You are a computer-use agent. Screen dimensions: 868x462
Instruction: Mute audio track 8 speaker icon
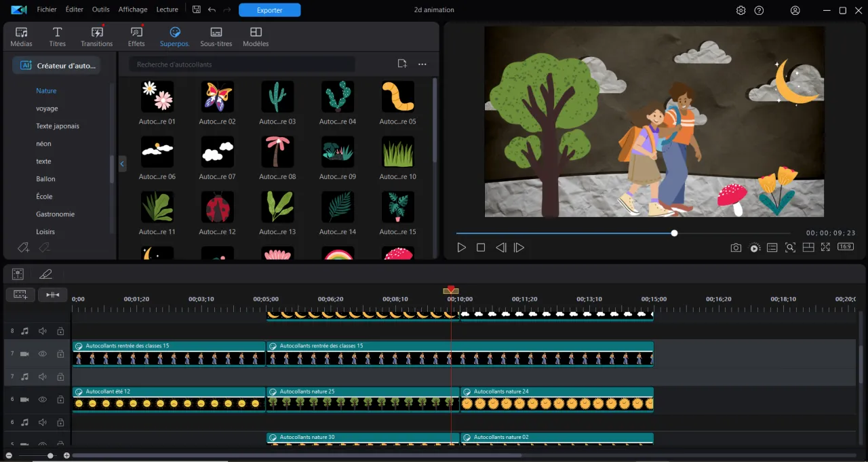pyautogui.click(x=41, y=331)
